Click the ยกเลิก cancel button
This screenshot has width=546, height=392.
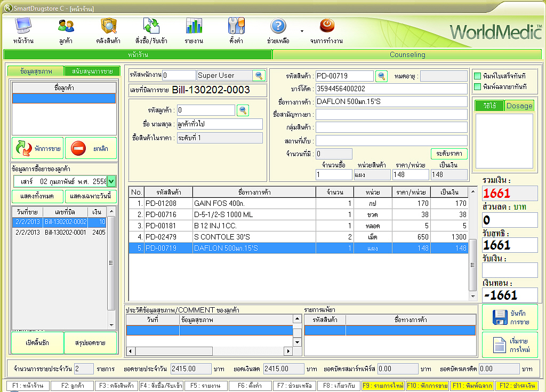(91, 149)
